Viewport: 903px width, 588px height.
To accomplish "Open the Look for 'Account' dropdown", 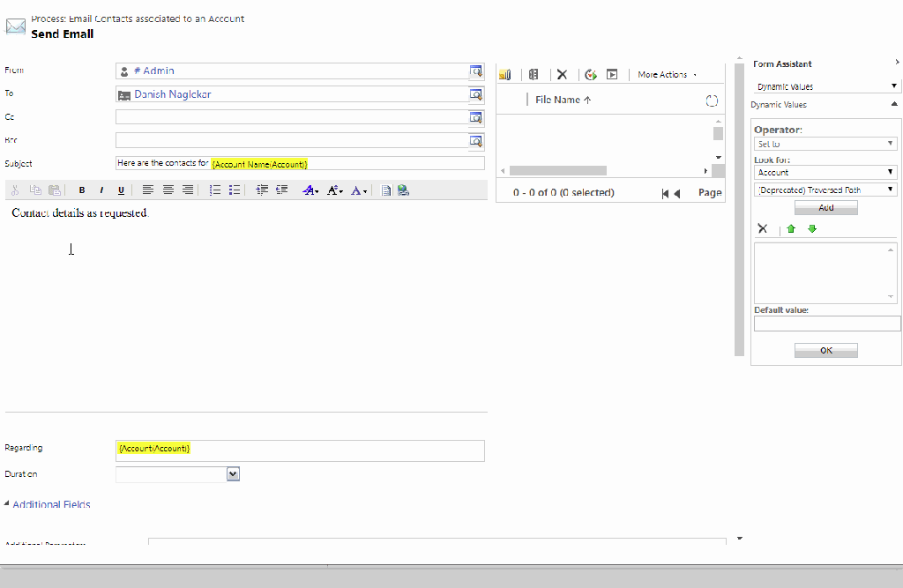I will [x=825, y=173].
